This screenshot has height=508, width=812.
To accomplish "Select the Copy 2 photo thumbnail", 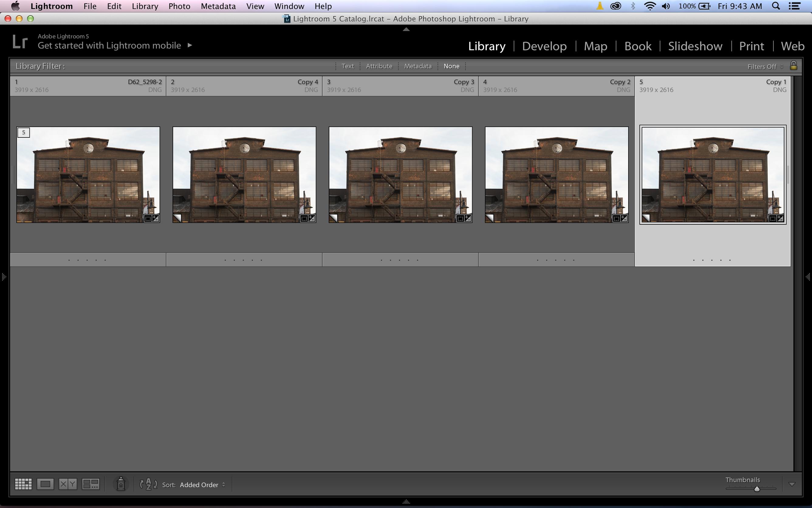I will coord(556,175).
